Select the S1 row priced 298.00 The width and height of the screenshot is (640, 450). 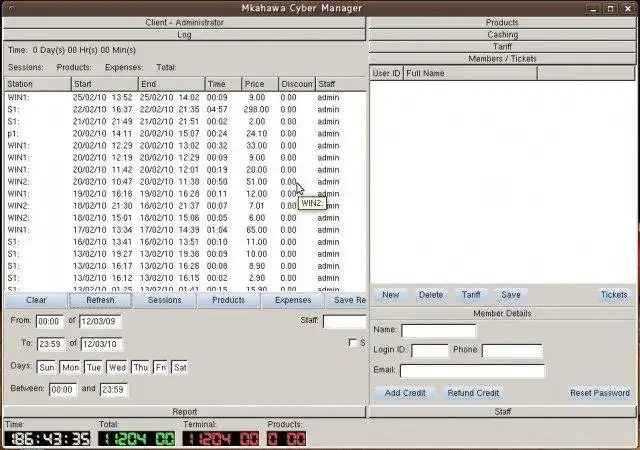(185, 109)
